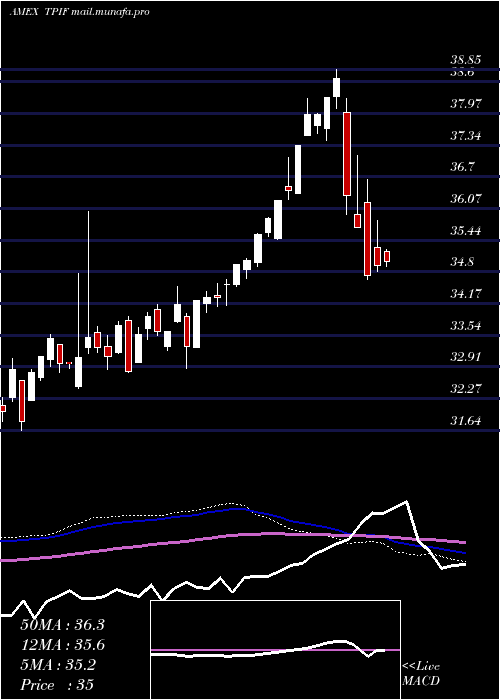
Task: Click the 50MA : 36.3 value
Action: [x=62, y=625]
